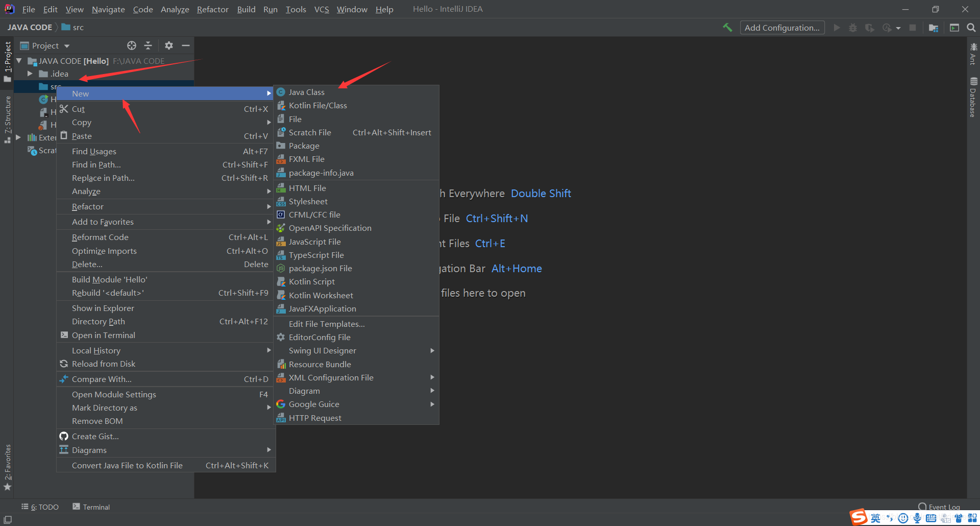The width and height of the screenshot is (980, 526).
Task: Open the Refactor menu in menu bar
Action: click(x=212, y=9)
